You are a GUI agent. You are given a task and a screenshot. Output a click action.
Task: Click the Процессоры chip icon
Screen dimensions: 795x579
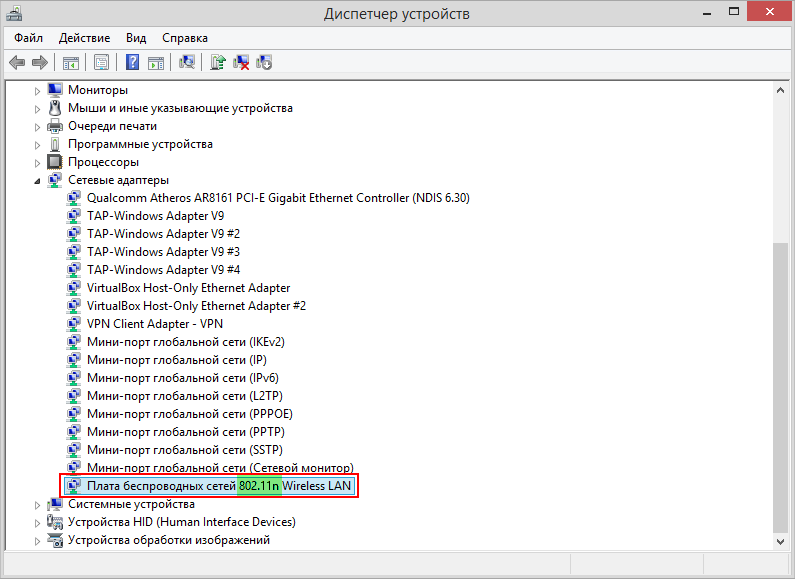pos(55,162)
